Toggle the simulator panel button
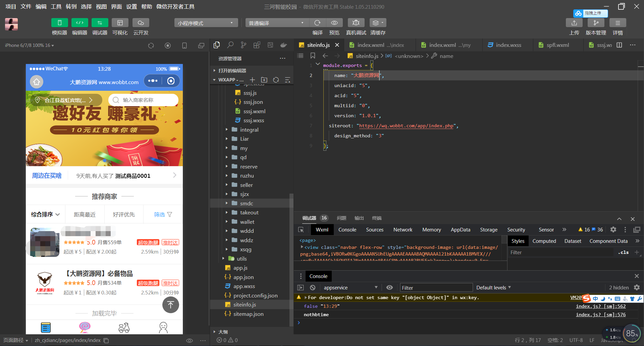Image resolution: width=644 pixels, height=346 pixels. (59, 23)
